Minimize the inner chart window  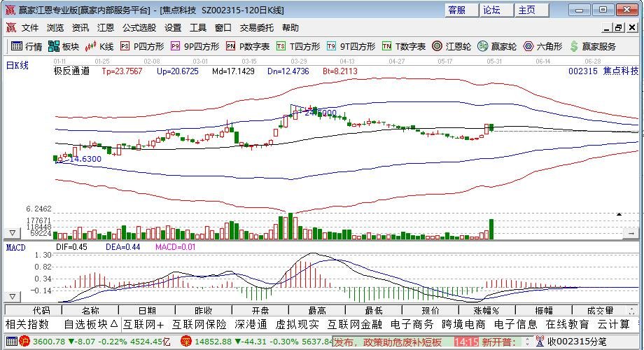[607, 28]
